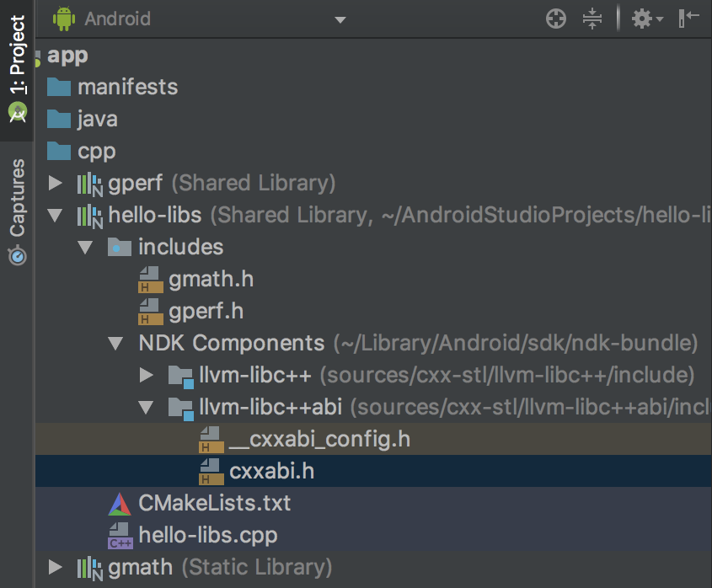The image size is (712, 588).
Task: Click the llvm-libc++ folder icon
Action: 181,377
